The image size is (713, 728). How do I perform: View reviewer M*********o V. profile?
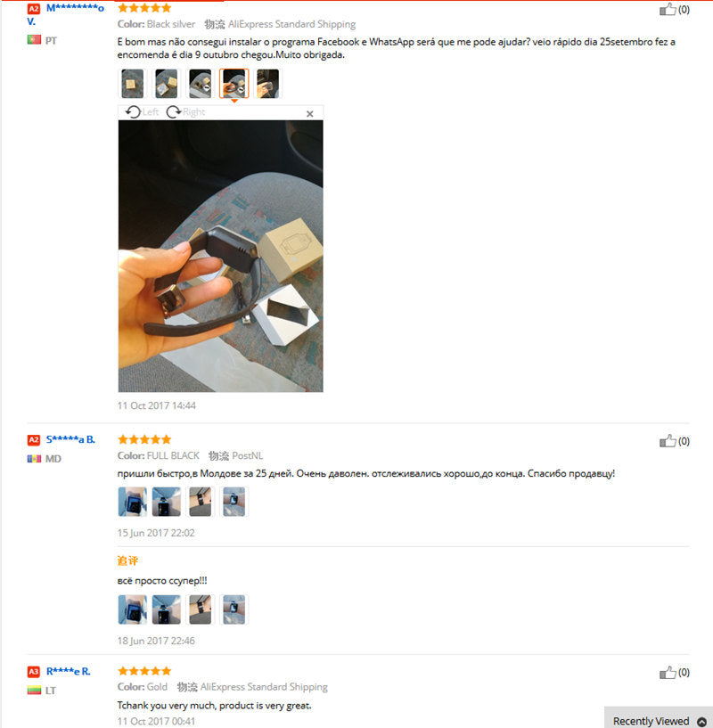tap(65, 14)
